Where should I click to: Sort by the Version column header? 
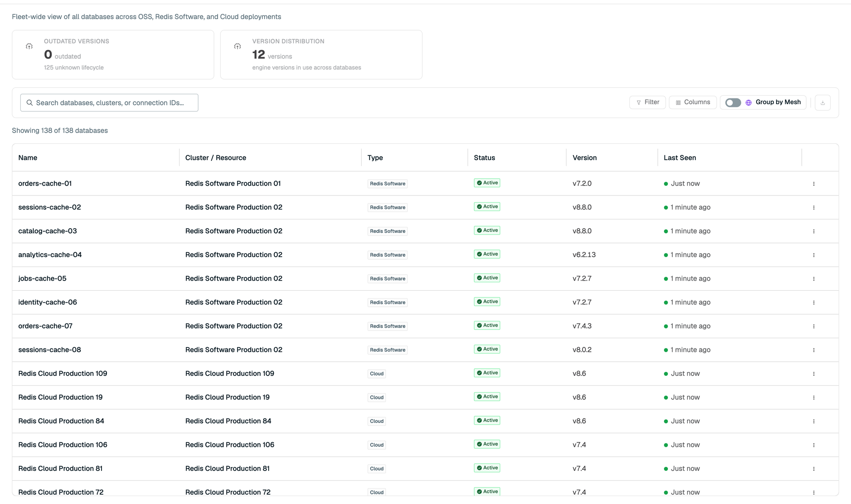[585, 158]
